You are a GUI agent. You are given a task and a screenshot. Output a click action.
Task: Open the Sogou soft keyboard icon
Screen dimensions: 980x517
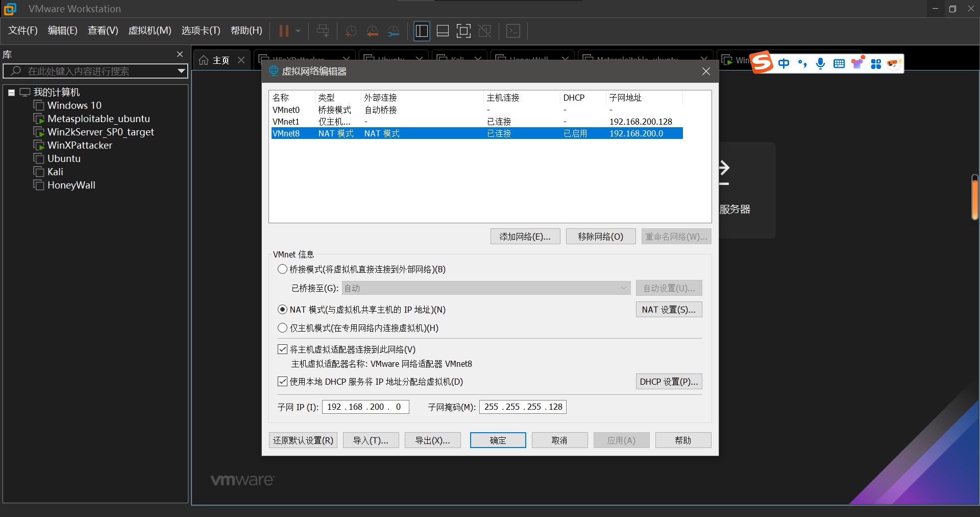coord(839,63)
